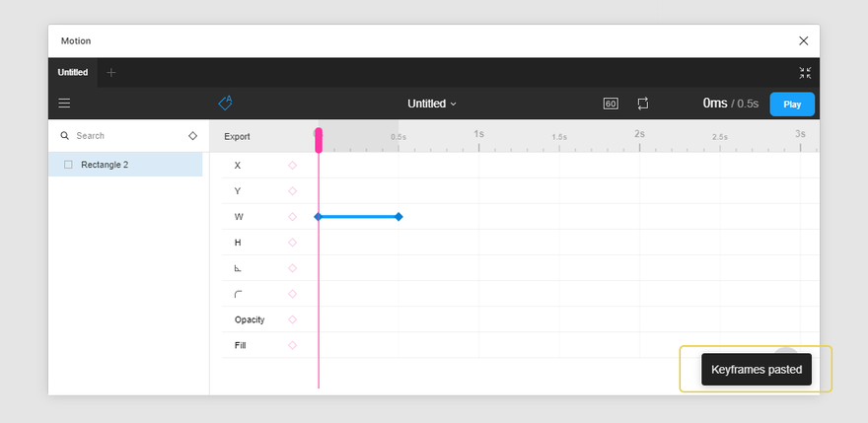The image size is (868, 423).
Task: Toggle the keyframe diamond for the H property
Action: tap(292, 243)
